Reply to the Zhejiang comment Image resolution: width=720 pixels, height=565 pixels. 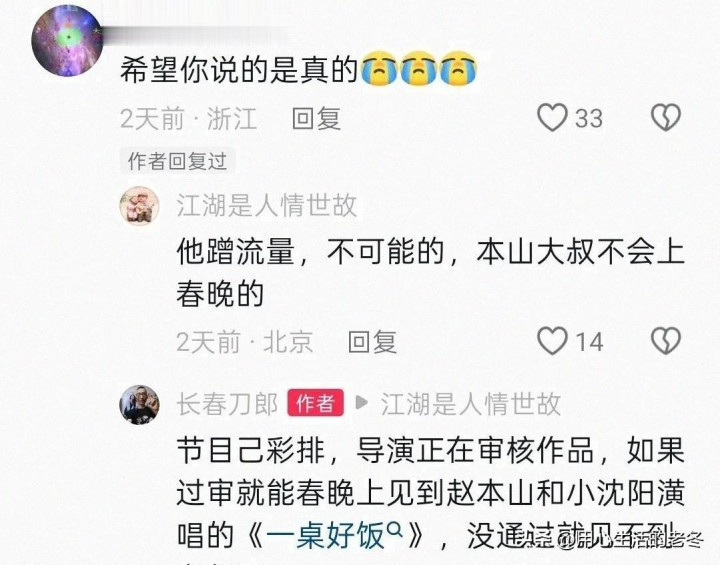click(x=316, y=119)
